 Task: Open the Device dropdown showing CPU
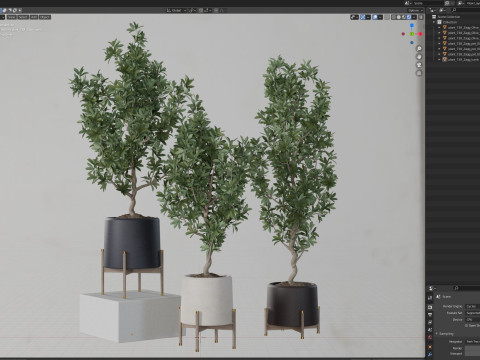[x=473, y=320]
